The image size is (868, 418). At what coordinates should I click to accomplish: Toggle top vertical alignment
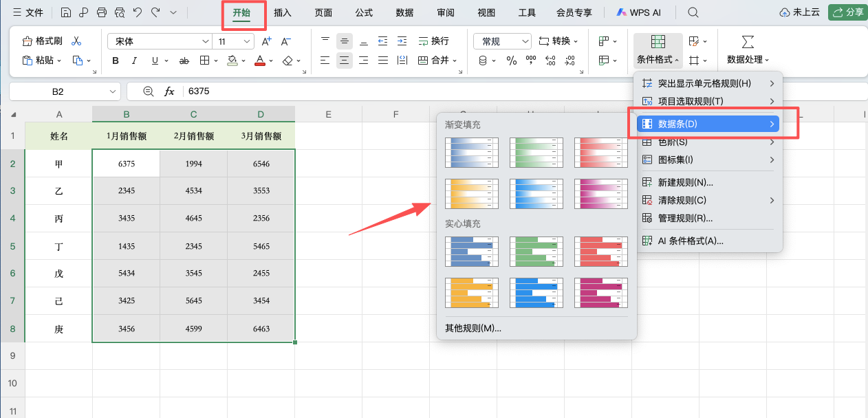click(325, 41)
